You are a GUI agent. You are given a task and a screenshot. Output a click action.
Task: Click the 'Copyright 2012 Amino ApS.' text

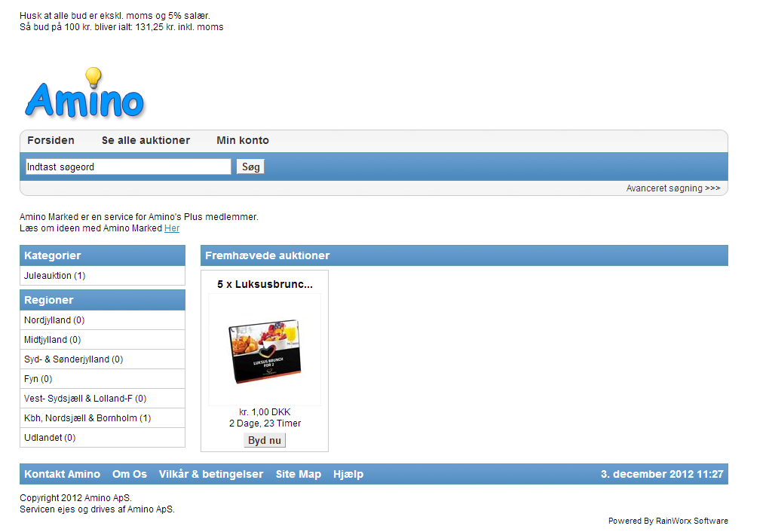coord(75,498)
